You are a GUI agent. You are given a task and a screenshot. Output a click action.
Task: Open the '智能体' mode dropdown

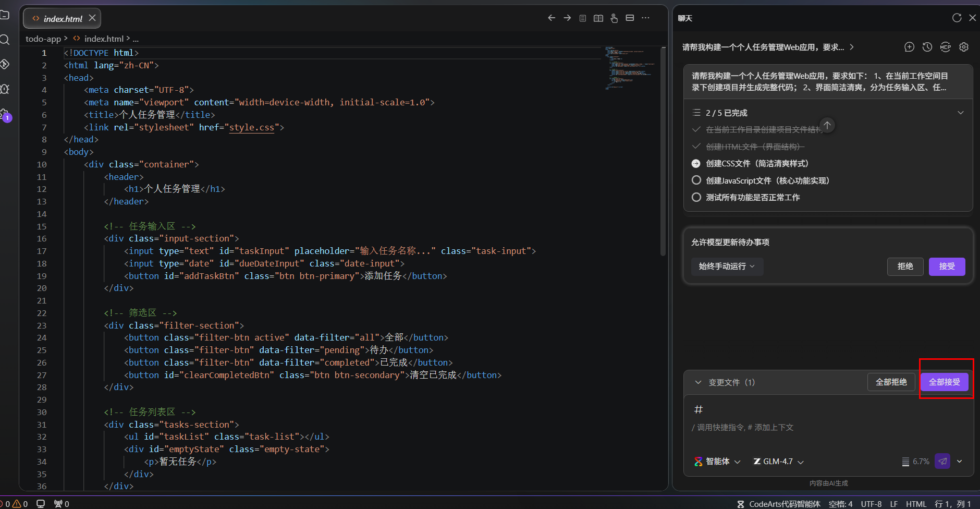[717, 462]
